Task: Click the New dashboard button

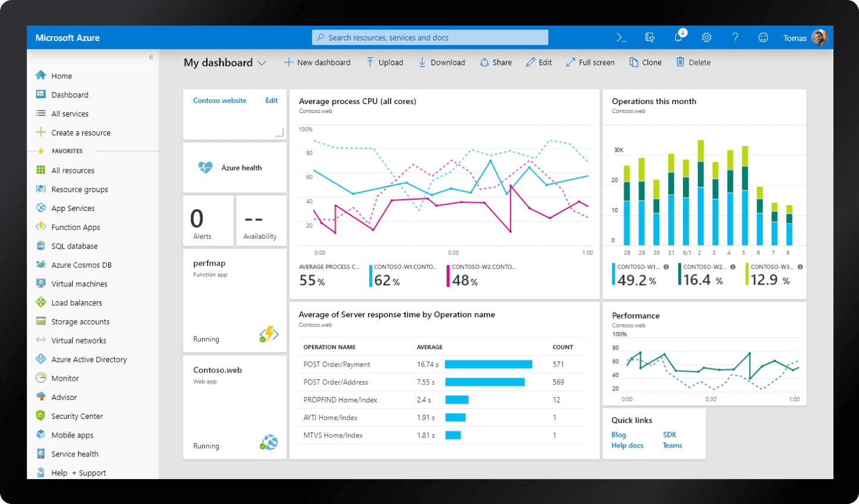Action: tap(317, 62)
